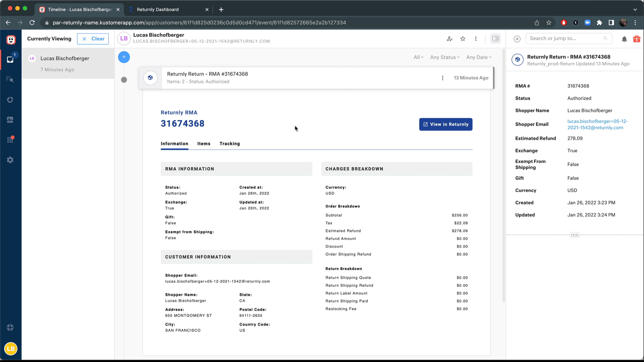Star the customer Lucas Bischofberger
644x362 pixels.
463,39
